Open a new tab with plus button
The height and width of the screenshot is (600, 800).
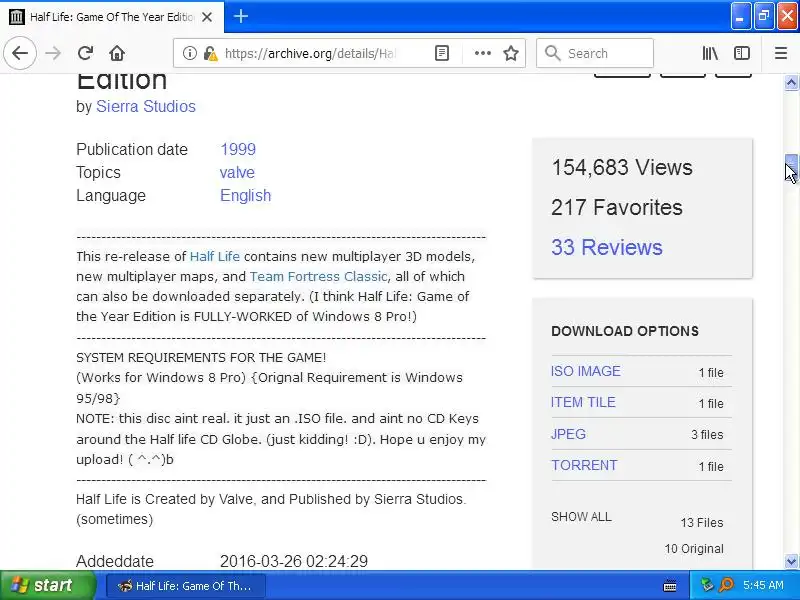click(x=241, y=16)
